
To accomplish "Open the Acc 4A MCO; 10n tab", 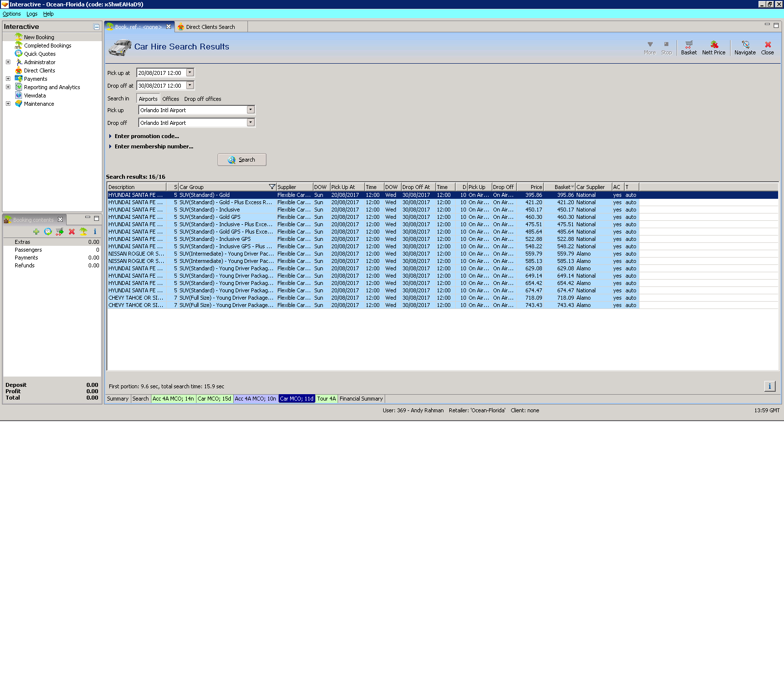I will 255,399.
